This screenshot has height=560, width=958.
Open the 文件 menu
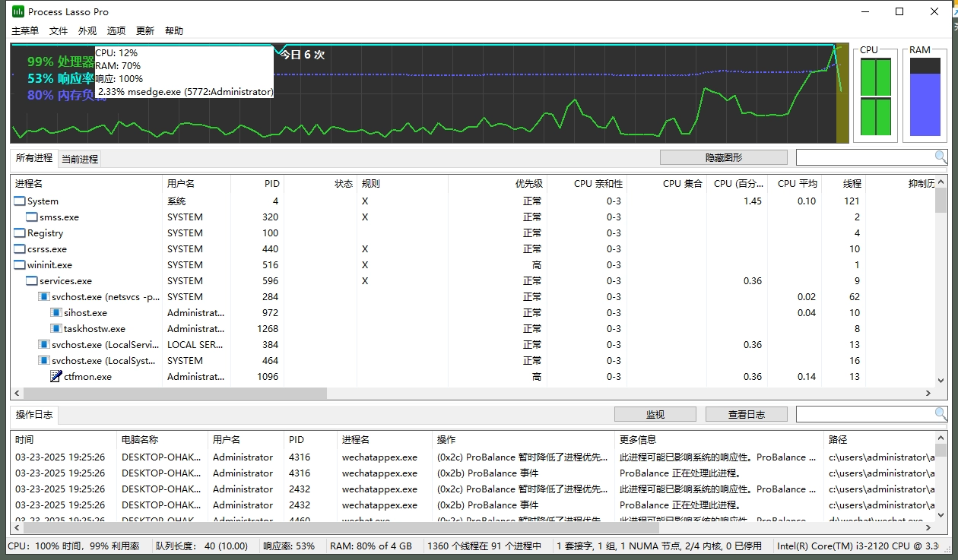[59, 31]
